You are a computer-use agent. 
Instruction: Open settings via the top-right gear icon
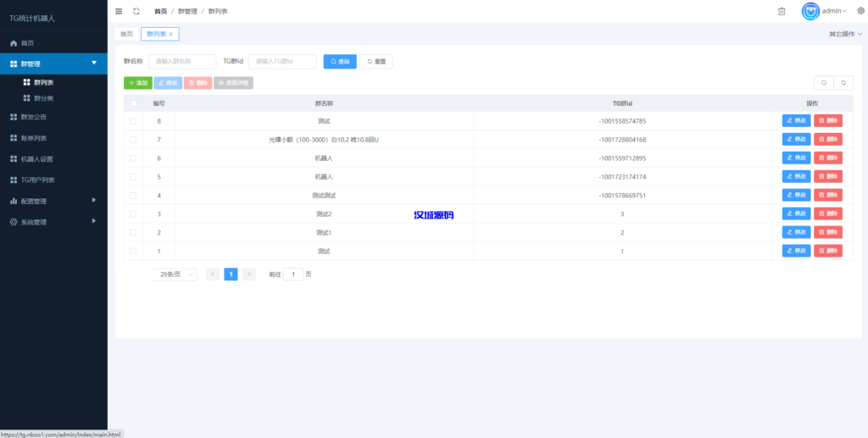point(860,11)
